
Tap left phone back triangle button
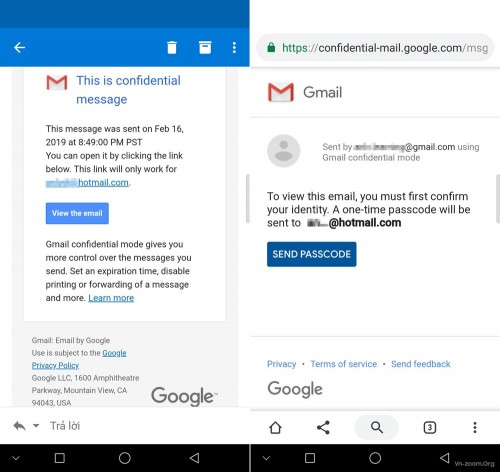[x=194, y=458]
